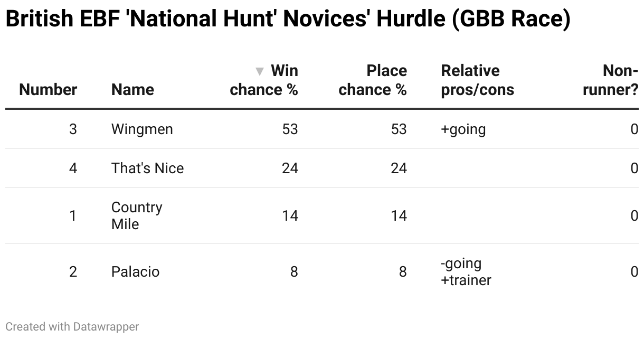644x339 pixels.
Task: Select the That's Nice row name
Action: (x=147, y=168)
